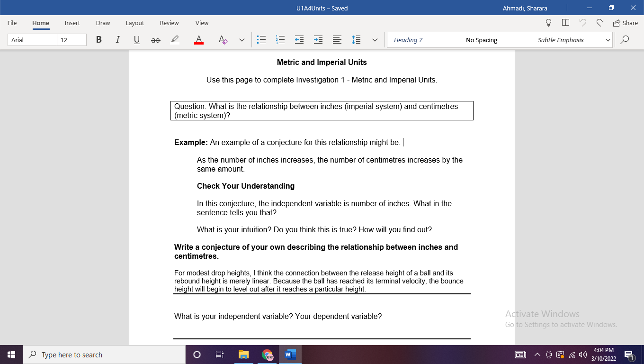
Task: Click the Word icon on the taskbar
Action: pyautogui.click(x=290, y=355)
